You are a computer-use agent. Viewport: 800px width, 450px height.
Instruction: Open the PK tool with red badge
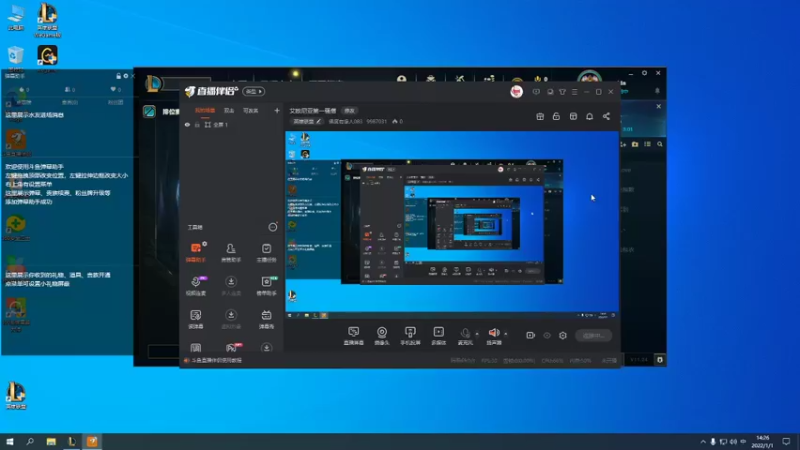pyautogui.click(x=232, y=348)
